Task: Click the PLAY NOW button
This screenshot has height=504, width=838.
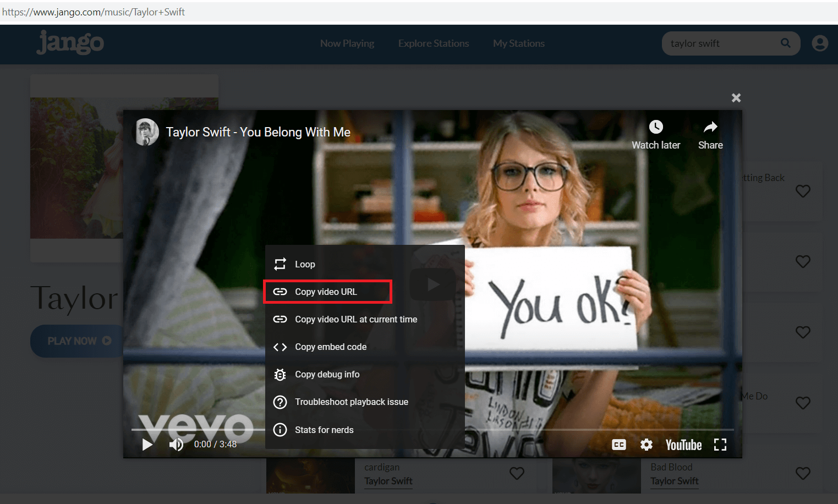Action: (77, 341)
